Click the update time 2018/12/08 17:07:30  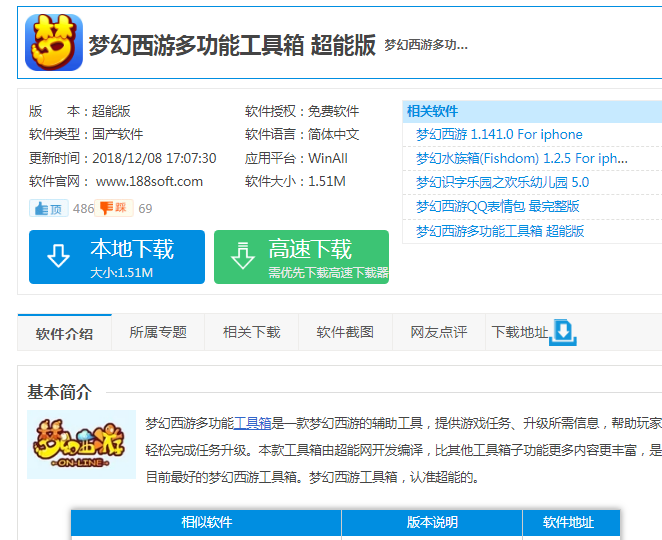coord(154,158)
